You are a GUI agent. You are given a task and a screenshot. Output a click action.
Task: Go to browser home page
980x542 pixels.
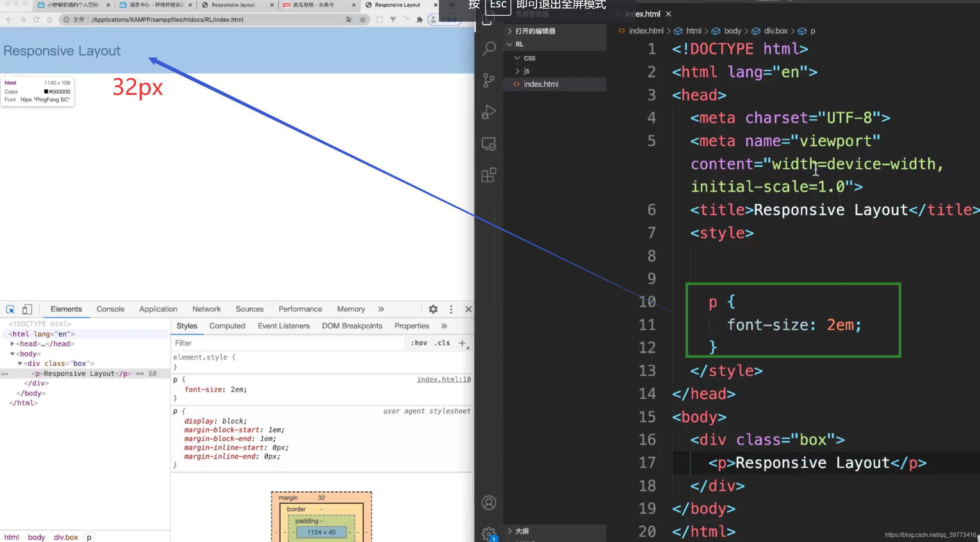(50, 19)
